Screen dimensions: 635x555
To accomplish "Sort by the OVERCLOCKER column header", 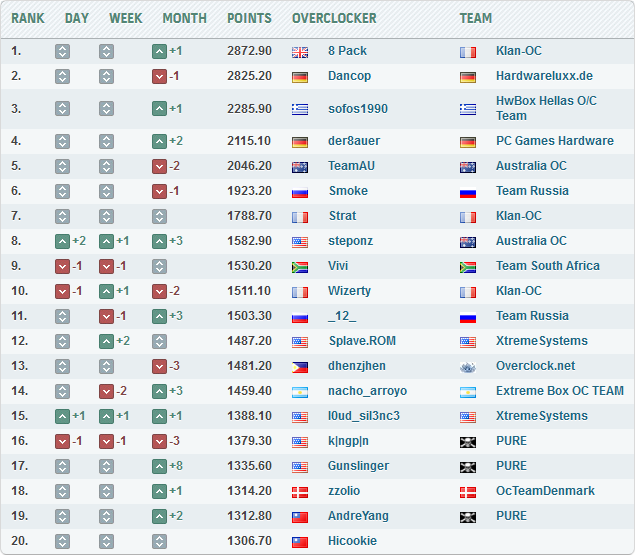I will click(334, 18).
